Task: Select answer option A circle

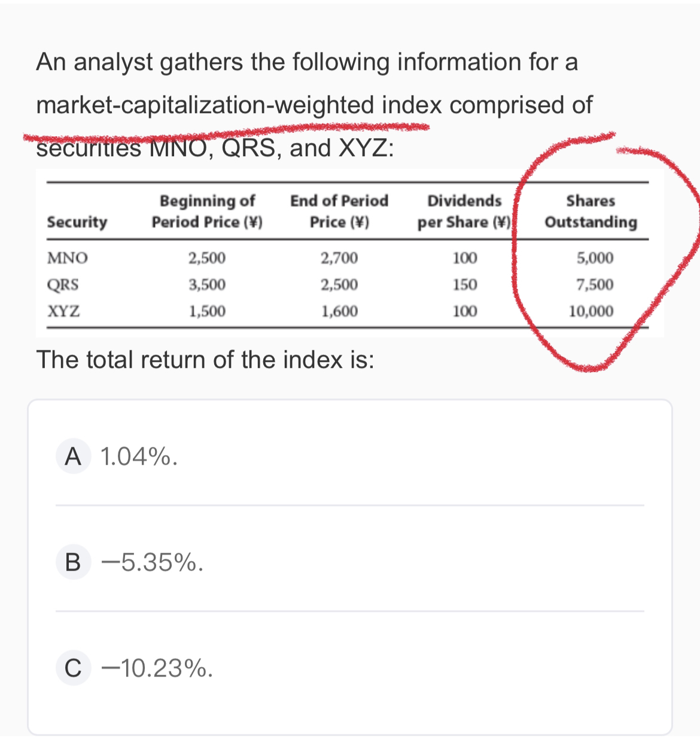Action: (73, 457)
